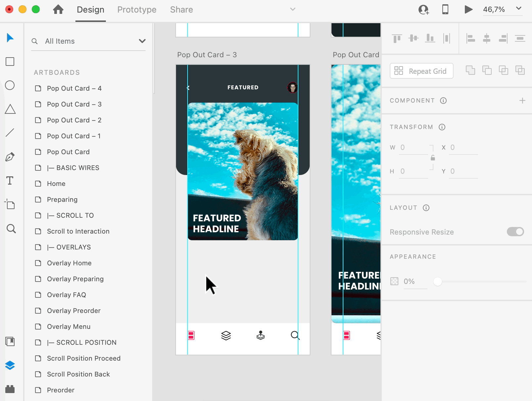Select the Line tool
Viewport: 532px width, 401px height.
pos(10,133)
